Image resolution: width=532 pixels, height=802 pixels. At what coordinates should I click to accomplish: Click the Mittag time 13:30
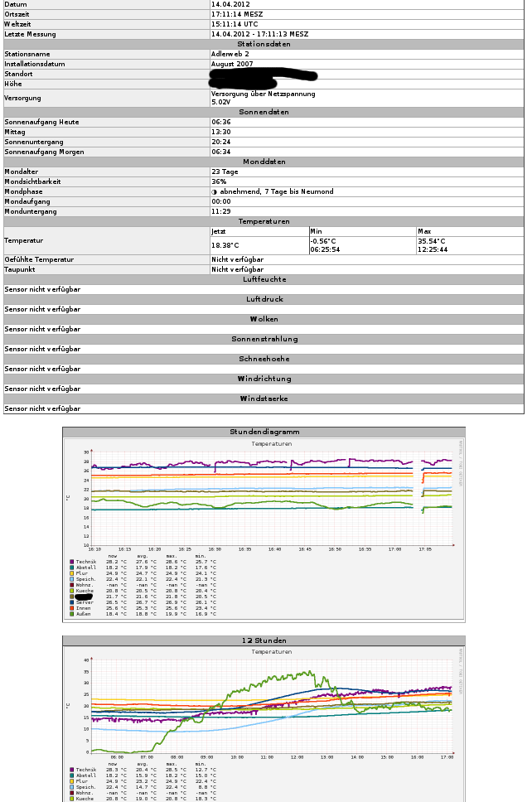221,132
